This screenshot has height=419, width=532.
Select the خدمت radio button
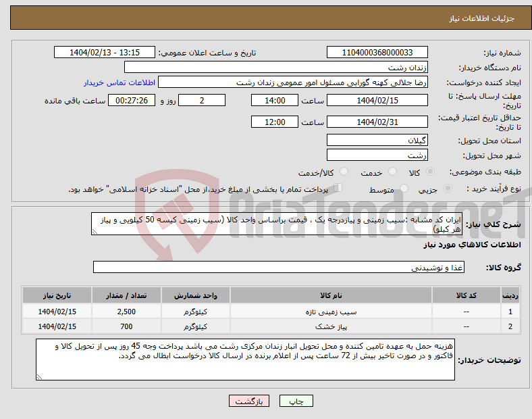tap(392, 172)
